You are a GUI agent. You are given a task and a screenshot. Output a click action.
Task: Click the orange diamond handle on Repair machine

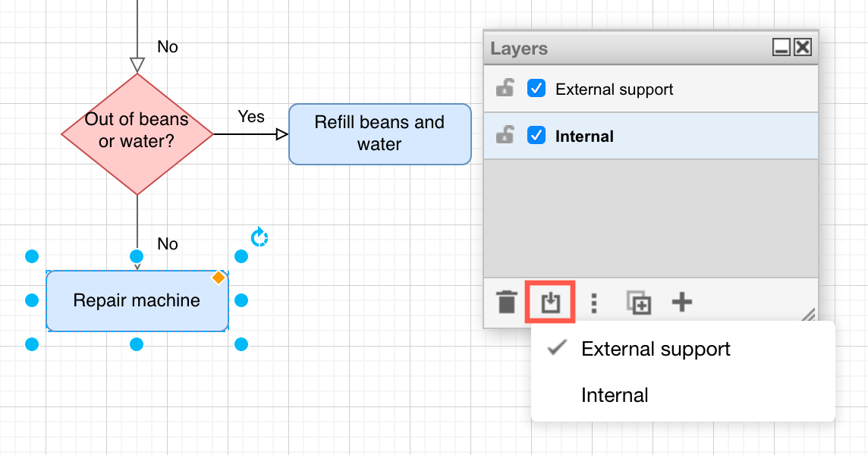click(x=219, y=278)
